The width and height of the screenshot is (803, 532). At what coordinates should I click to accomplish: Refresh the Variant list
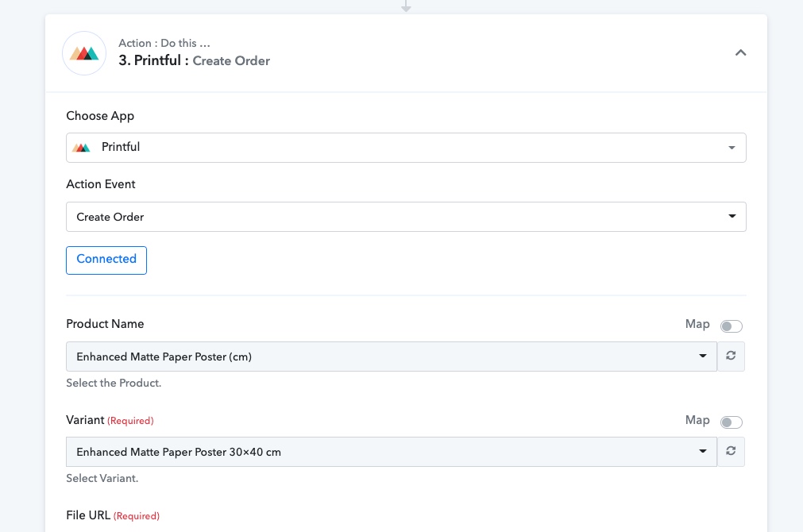point(731,451)
